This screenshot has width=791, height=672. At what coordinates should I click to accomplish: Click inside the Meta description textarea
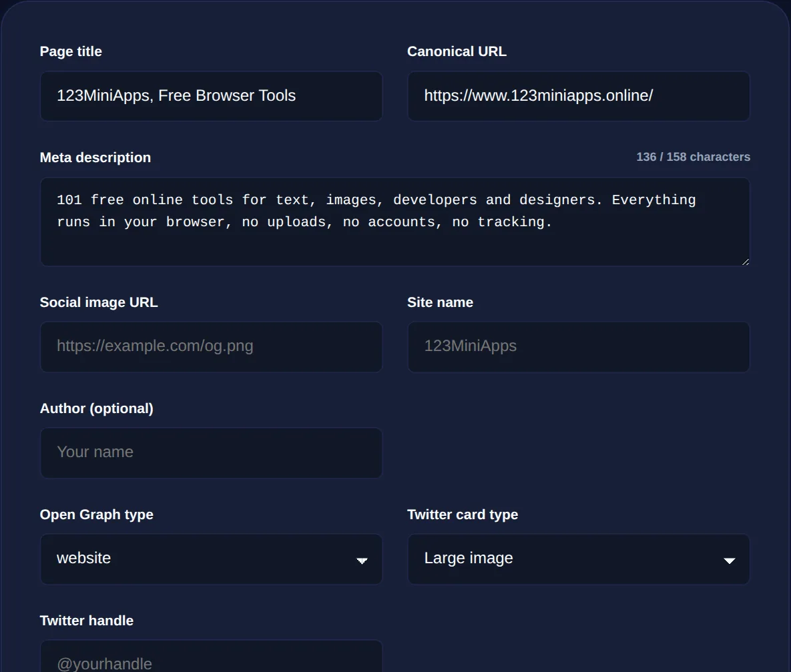[x=394, y=222]
